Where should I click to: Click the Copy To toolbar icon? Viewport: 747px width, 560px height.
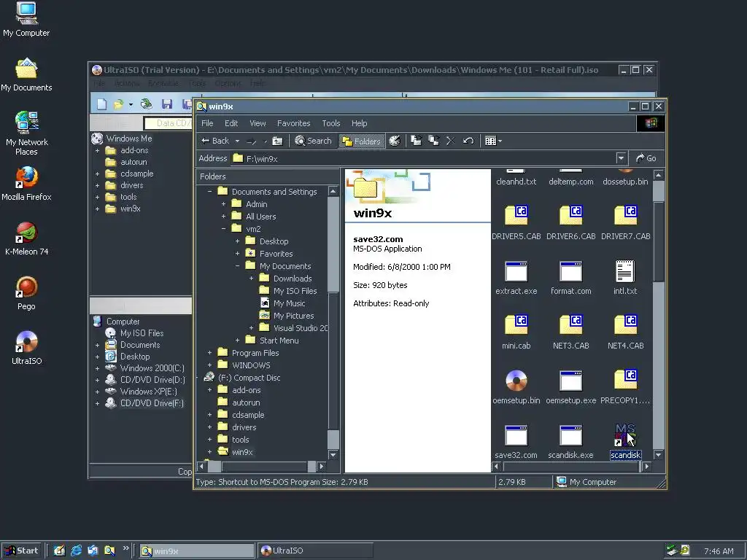pyautogui.click(x=433, y=141)
